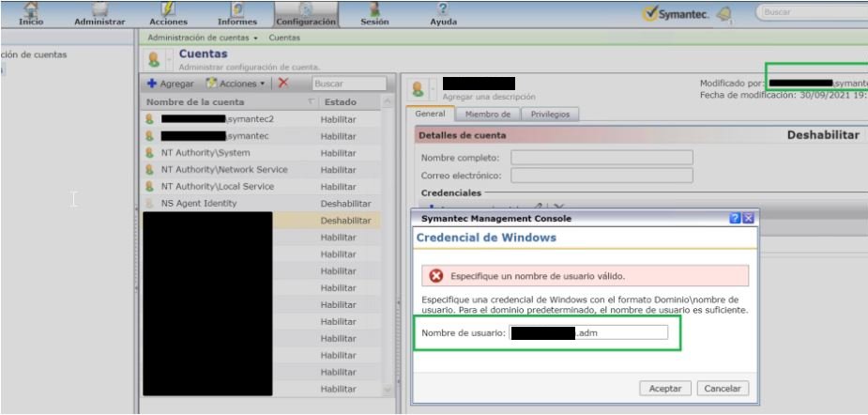This screenshot has height=415, width=868.
Task: Click Deshabilitar in Detalles de cuenta header
Action: pyautogui.click(x=823, y=135)
